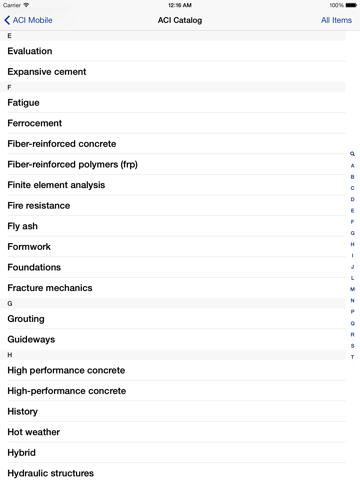Go back to ACI Mobile
This screenshot has width=360, height=480.
29,20
